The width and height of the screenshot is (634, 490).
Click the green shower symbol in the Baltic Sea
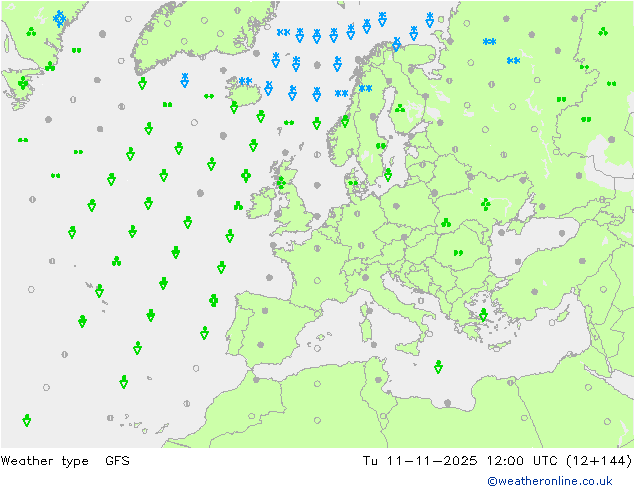(x=388, y=174)
